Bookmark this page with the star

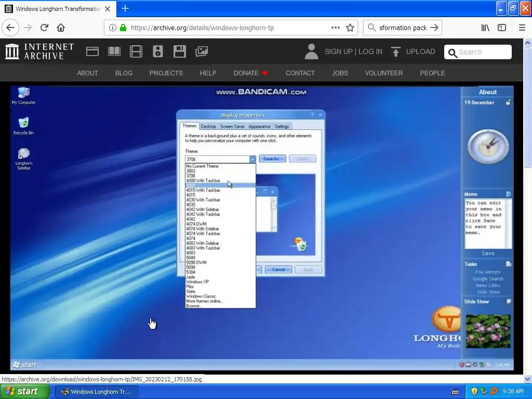coord(350,28)
